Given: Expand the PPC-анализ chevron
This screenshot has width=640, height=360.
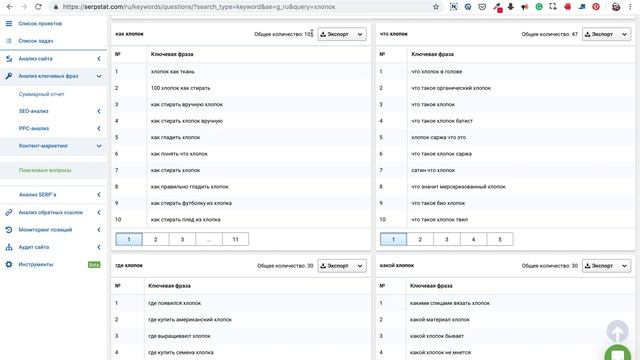Looking at the screenshot, I should [x=99, y=128].
